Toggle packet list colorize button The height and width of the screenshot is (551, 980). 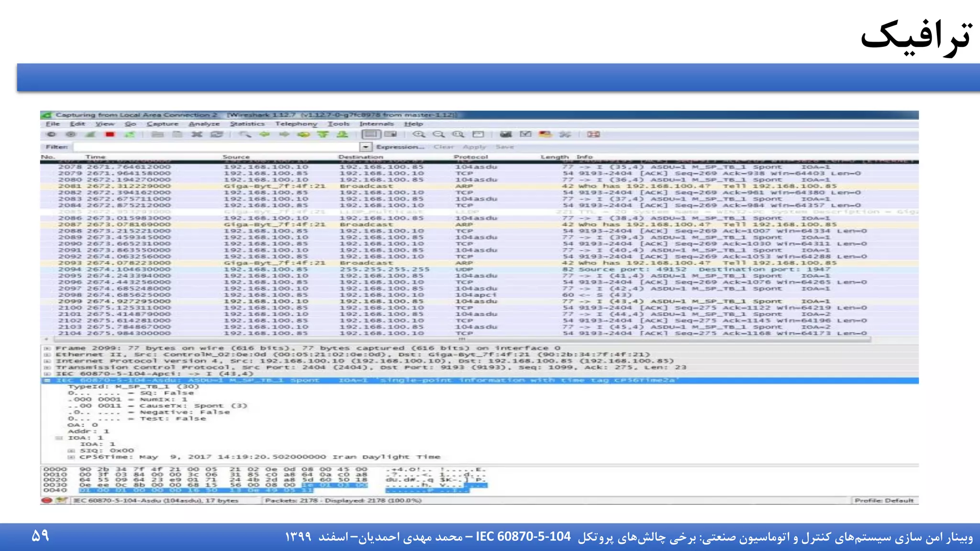[371, 134]
